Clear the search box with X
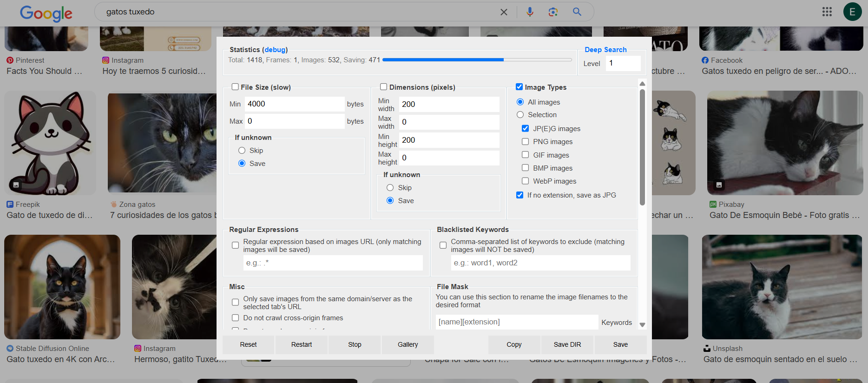Viewport: 868px width, 383px height. [504, 12]
